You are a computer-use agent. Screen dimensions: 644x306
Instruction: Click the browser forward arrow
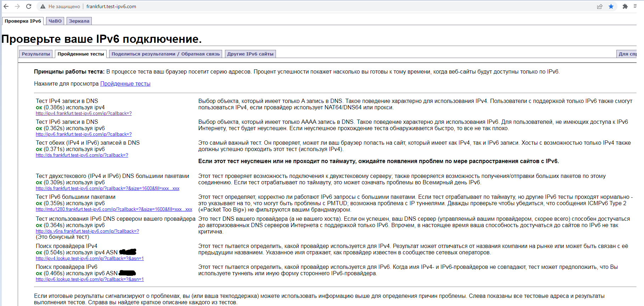click(17, 6)
